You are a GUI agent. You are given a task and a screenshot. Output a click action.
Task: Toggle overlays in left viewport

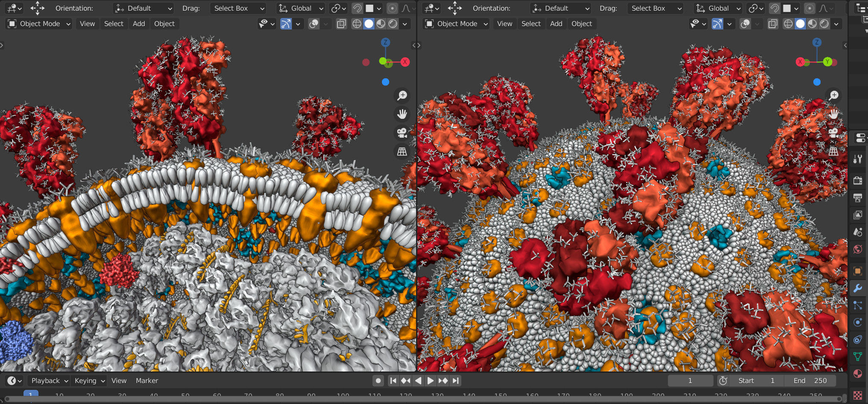314,24
